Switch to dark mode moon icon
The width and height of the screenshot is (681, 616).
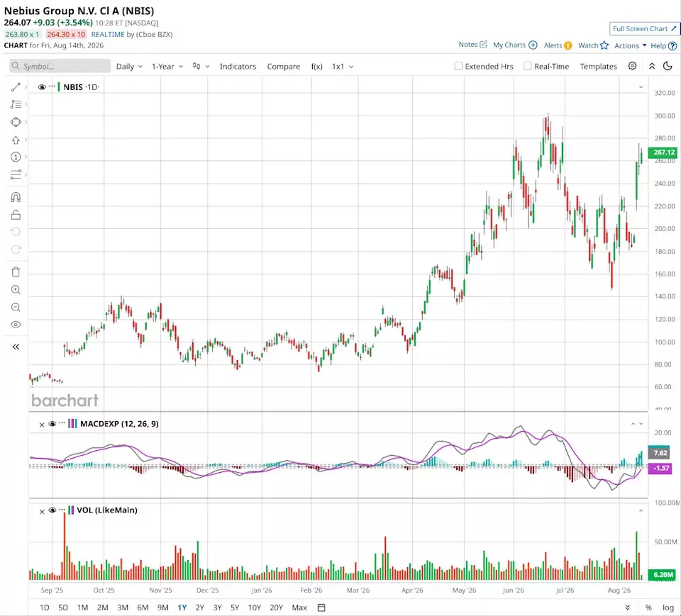coord(668,66)
